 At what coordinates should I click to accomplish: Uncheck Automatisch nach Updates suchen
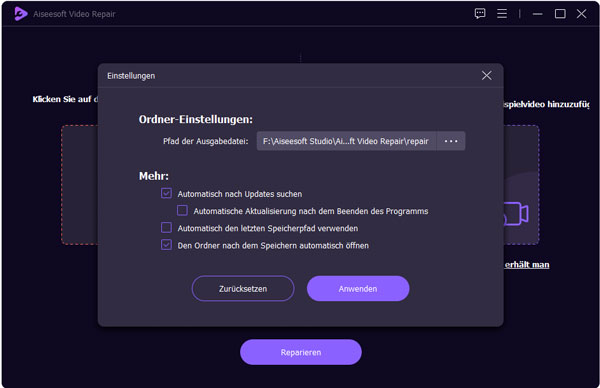pos(166,193)
